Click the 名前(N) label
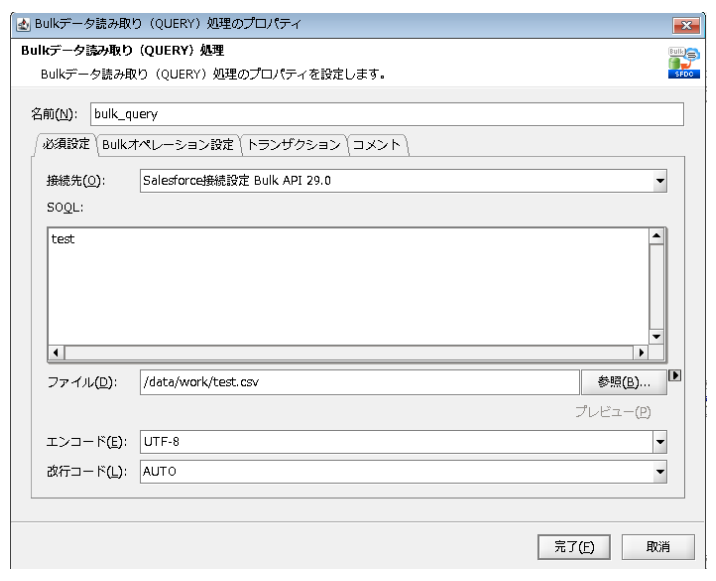The width and height of the screenshot is (716, 581). coord(54,114)
